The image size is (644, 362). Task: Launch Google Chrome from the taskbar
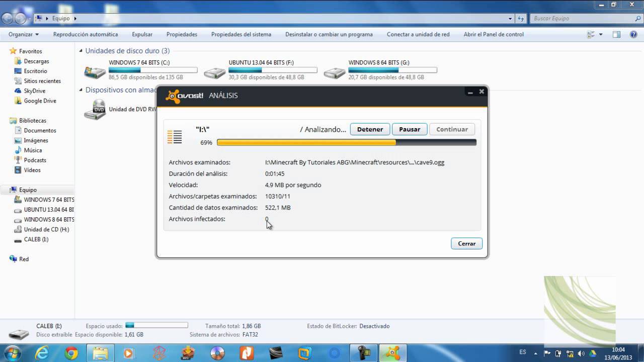[x=71, y=353]
